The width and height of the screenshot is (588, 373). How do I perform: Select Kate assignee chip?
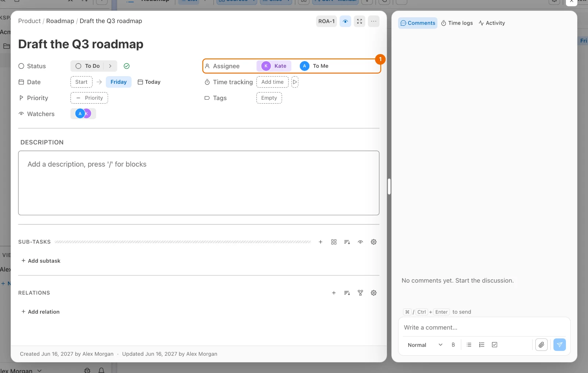click(x=274, y=66)
